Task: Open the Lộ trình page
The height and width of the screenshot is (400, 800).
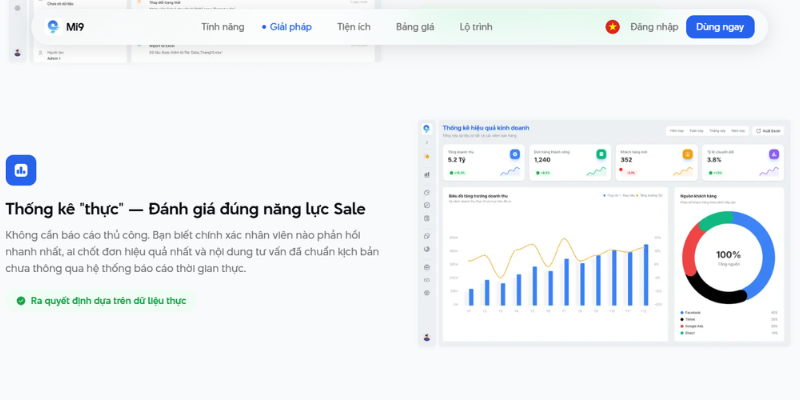Action: (x=476, y=27)
